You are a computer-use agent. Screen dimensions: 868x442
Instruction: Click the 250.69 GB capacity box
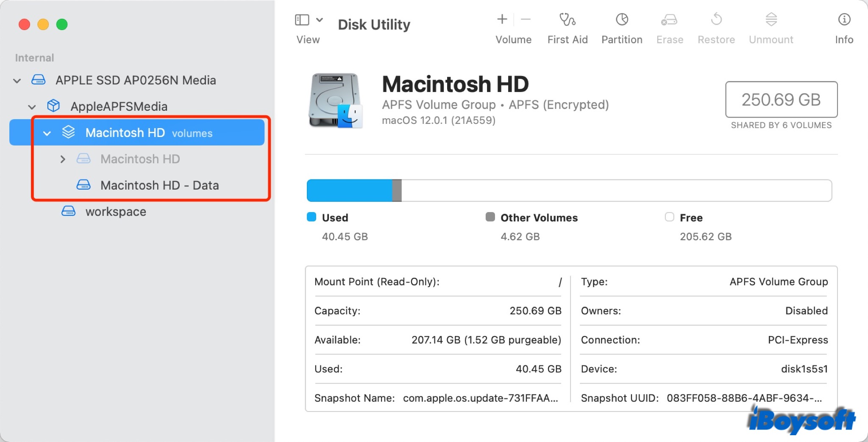[781, 100]
